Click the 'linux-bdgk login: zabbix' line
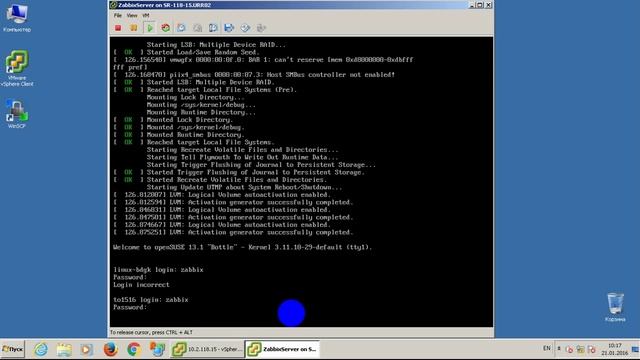The height and width of the screenshot is (360, 640). tap(158, 270)
